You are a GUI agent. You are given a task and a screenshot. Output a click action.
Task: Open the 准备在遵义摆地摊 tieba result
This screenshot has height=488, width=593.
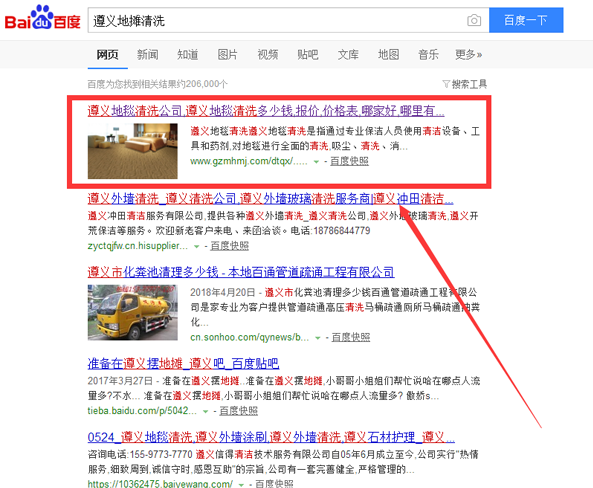pyautogui.click(x=183, y=364)
